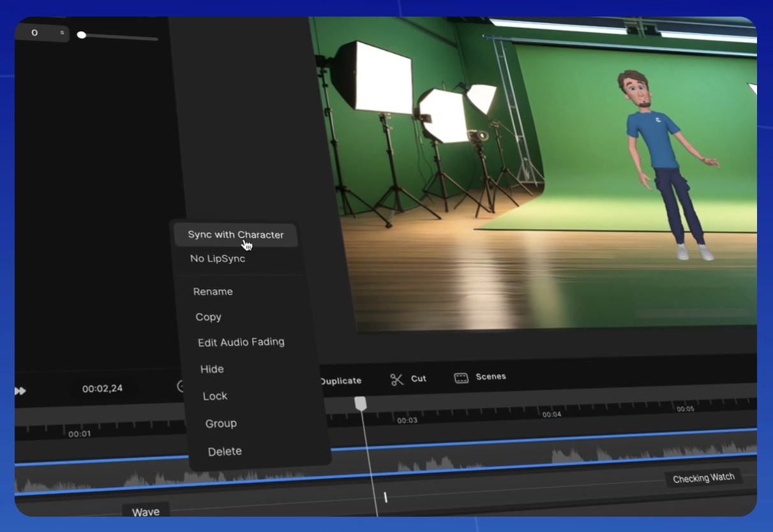Select the Checking Watch clip label

point(703,478)
